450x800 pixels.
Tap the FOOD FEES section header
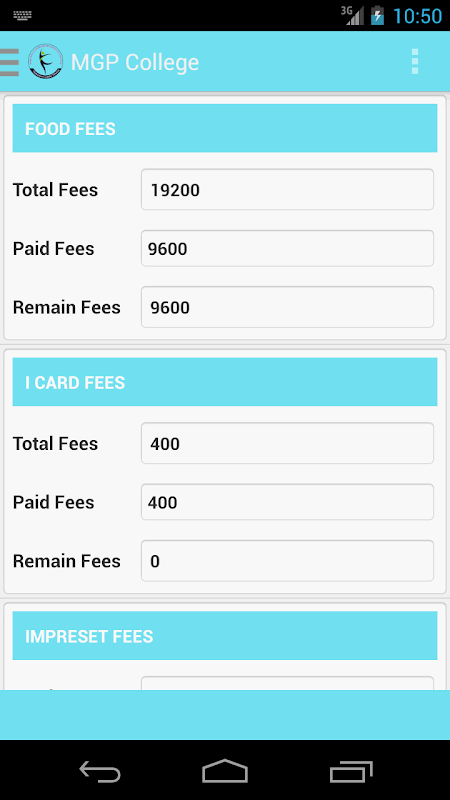225,128
